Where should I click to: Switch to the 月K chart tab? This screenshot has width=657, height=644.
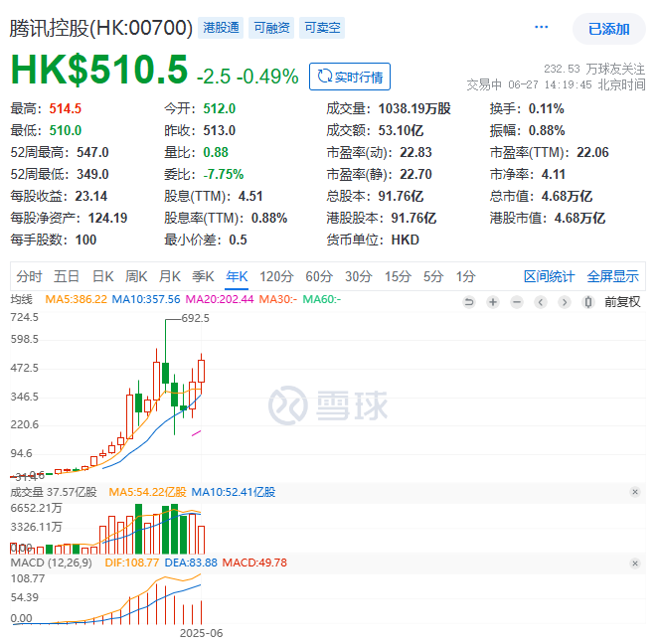click(170, 276)
